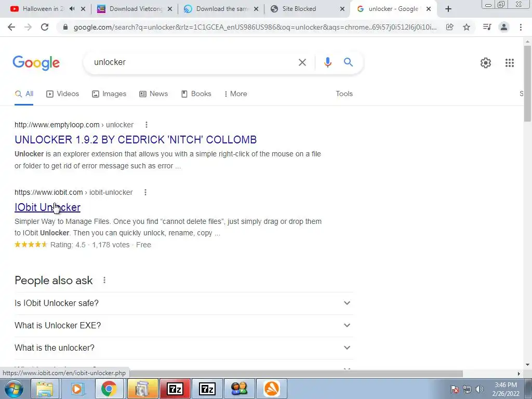The height and width of the screenshot is (399, 532).
Task: Mute the Halloween tab's speaker icon
Action: 72,9
